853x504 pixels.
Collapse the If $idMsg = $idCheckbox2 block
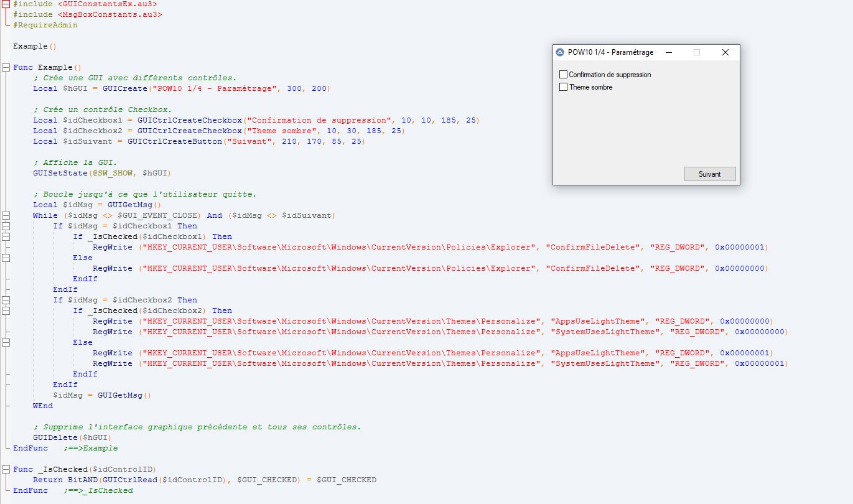[6, 300]
